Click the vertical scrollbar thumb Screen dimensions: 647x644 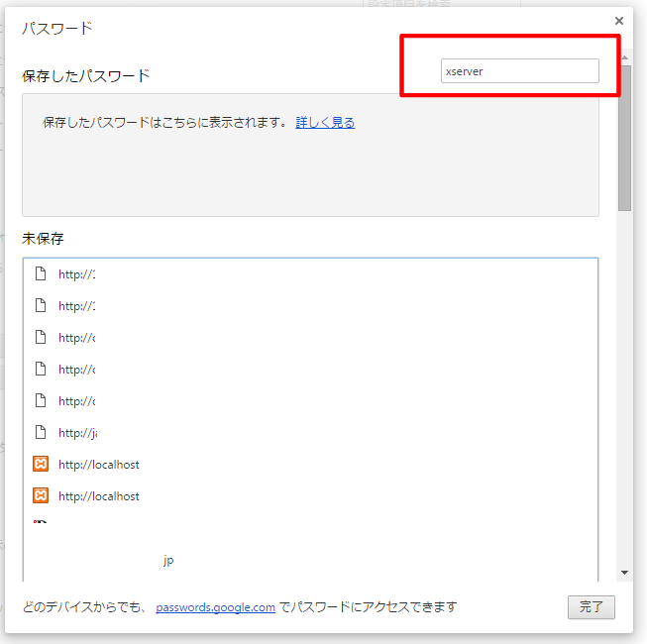624,139
